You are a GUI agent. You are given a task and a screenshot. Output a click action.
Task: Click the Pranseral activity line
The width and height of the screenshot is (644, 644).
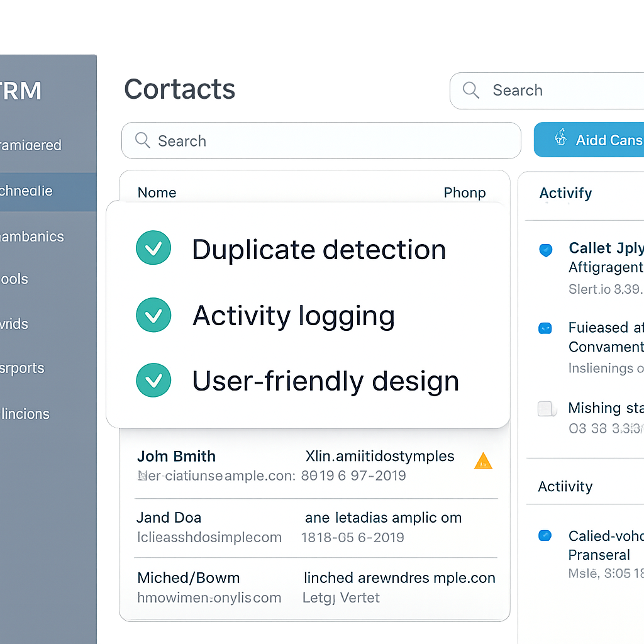[599, 555]
